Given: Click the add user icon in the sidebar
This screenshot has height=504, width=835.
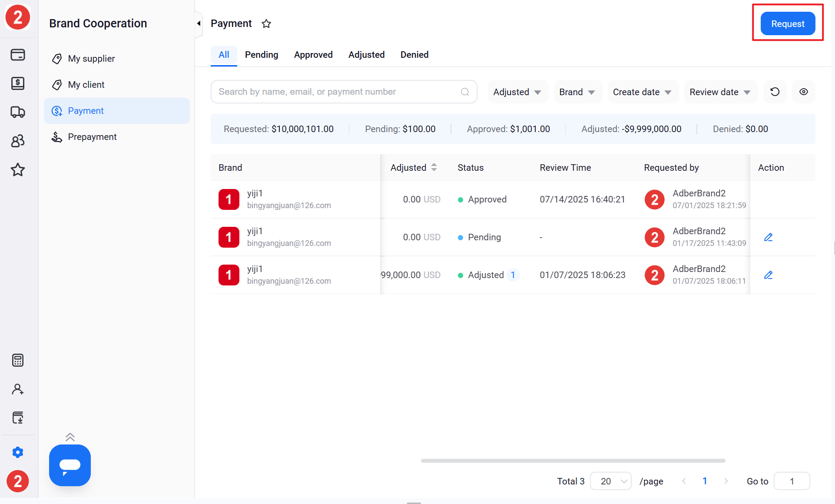Looking at the screenshot, I should tap(18, 389).
